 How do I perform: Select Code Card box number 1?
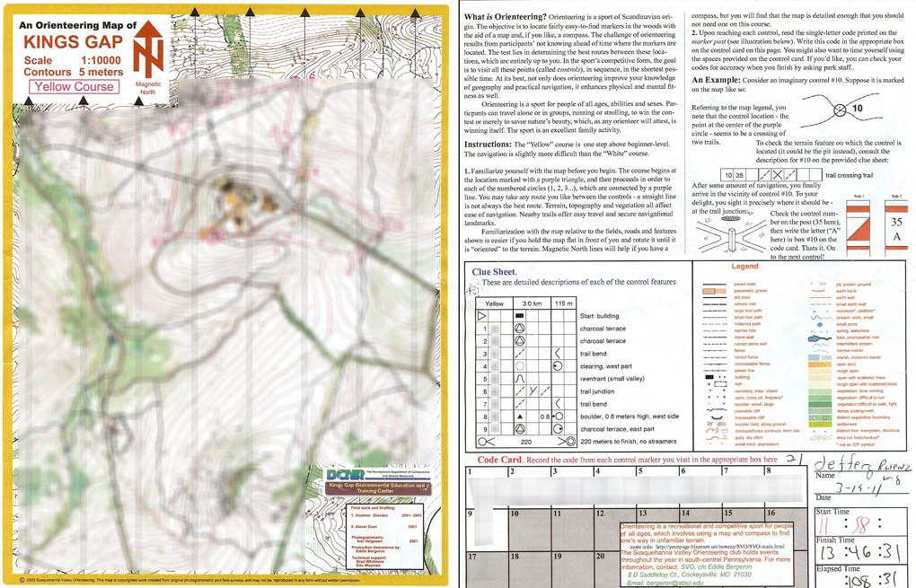click(x=486, y=489)
